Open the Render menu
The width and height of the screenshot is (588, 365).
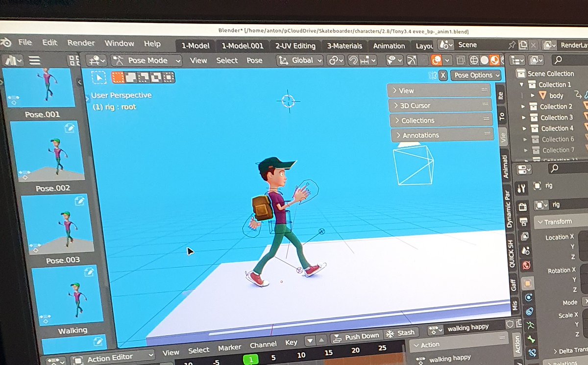point(81,43)
